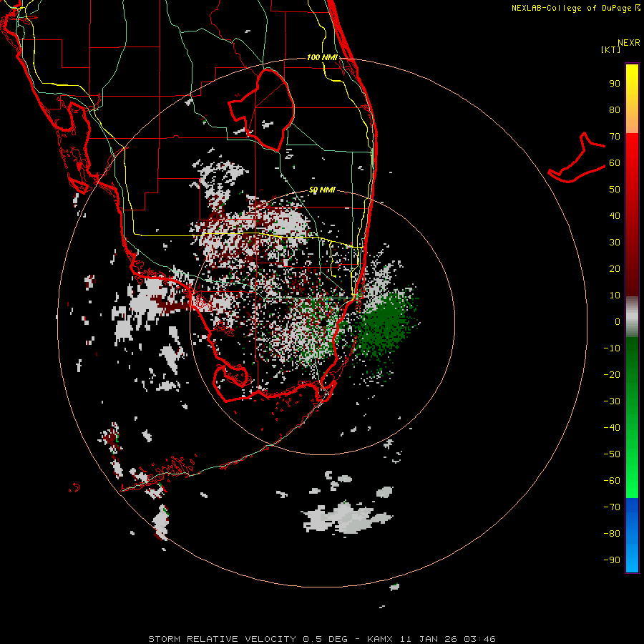Image resolution: width=644 pixels, height=644 pixels.
Task: Click the 60 knot label on the scale
Action: pyautogui.click(x=615, y=162)
